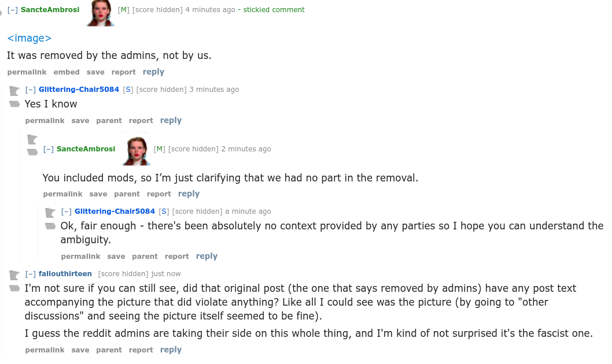Open permalink of the stickied comment
The height and width of the screenshot is (364, 612).
tap(27, 72)
